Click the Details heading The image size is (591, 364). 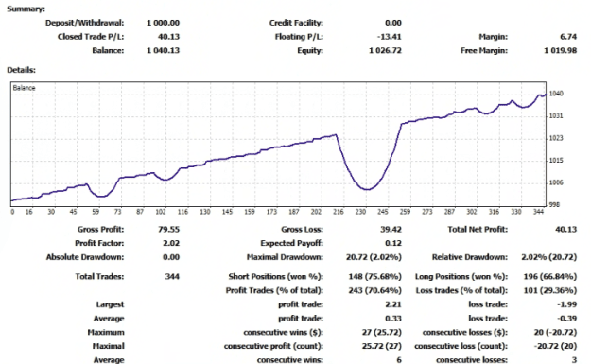tap(21, 70)
